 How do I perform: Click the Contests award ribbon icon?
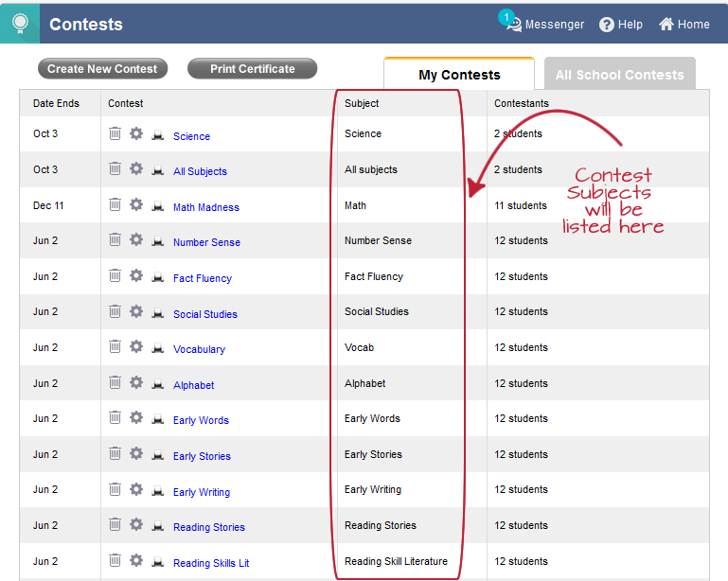click(x=20, y=24)
